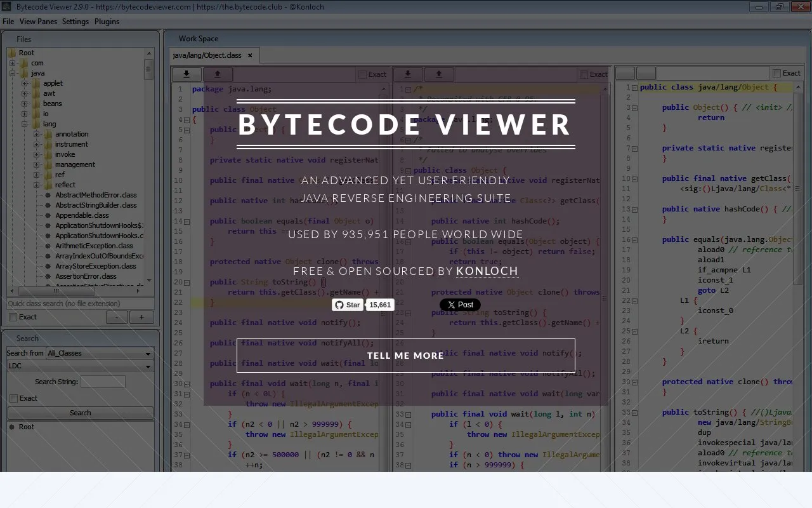Open the File menu
This screenshot has height=508, width=812.
click(8, 22)
